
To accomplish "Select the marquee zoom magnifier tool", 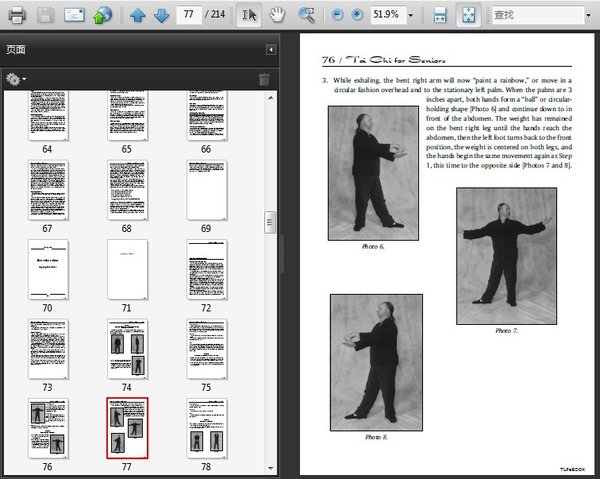I will click(308, 15).
